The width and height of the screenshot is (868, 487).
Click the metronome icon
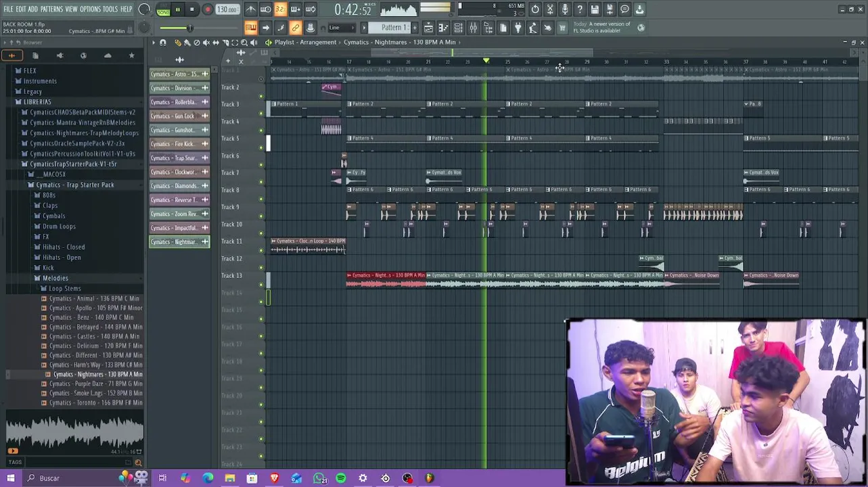pyautogui.click(x=250, y=9)
